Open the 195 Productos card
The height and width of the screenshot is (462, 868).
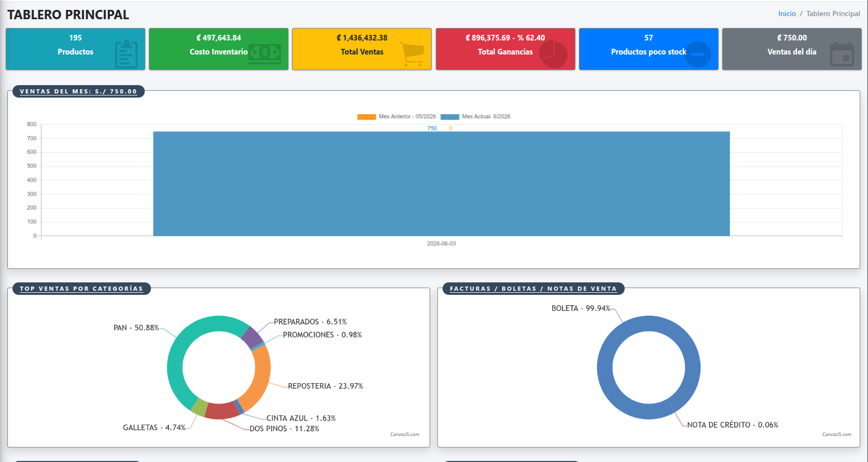click(75, 49)
